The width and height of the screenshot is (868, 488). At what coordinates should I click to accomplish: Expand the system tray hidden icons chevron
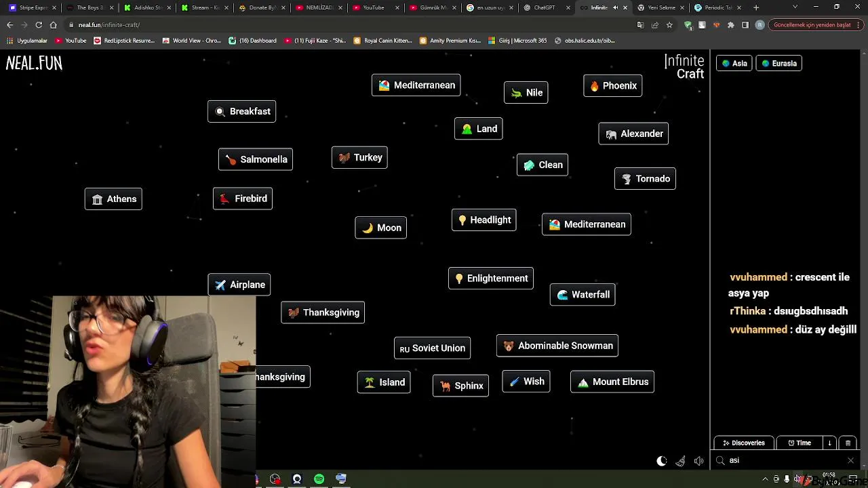tap(766, 479)
